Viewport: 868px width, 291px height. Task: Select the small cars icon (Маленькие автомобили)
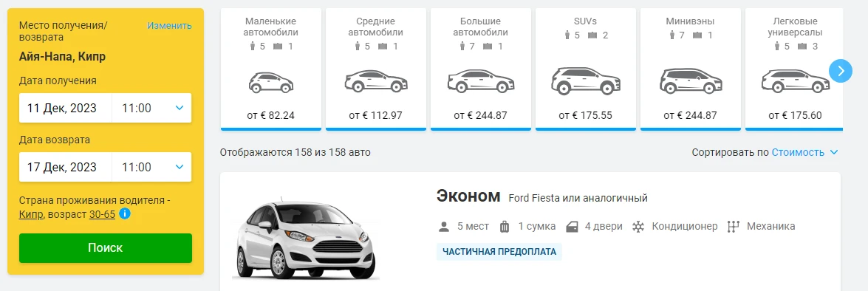point(270,83)
